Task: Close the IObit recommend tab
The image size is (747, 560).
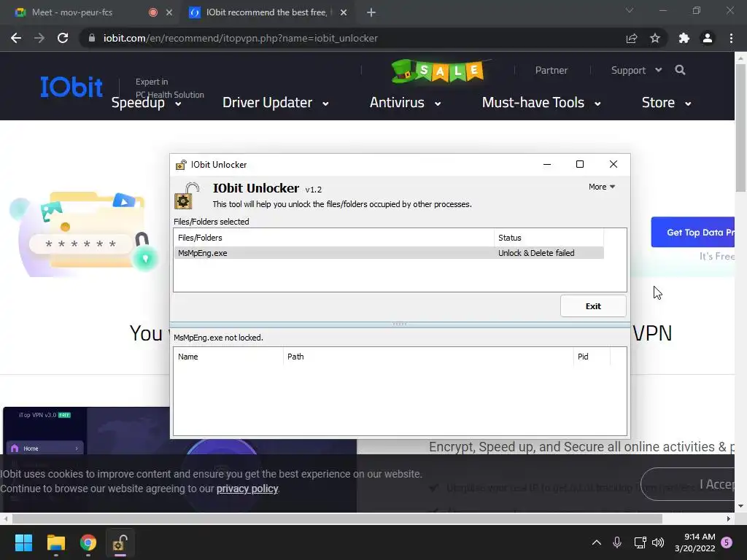Action: (x=344, y=12)
